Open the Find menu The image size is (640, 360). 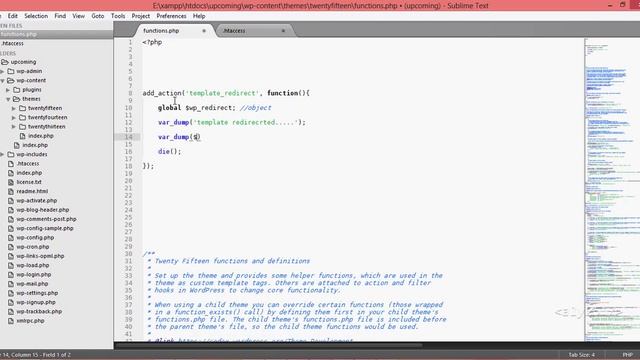pyautogui.click(x=60, y=16)
